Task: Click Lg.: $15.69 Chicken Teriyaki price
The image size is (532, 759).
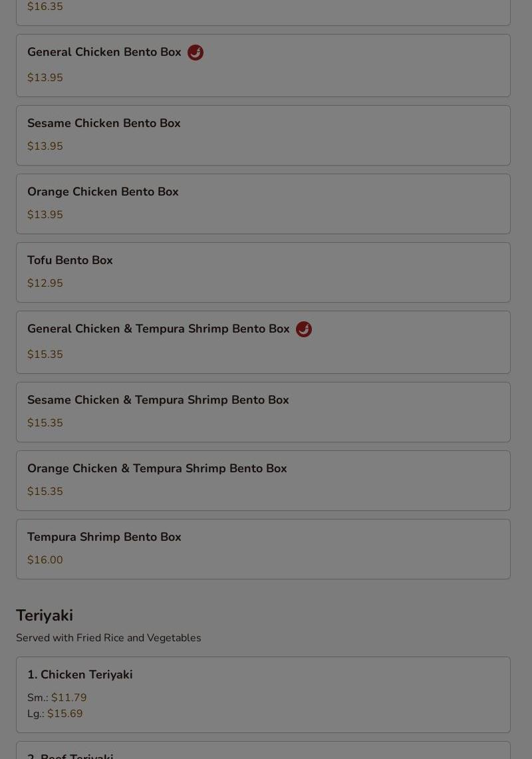Action: tap(55, 714)
